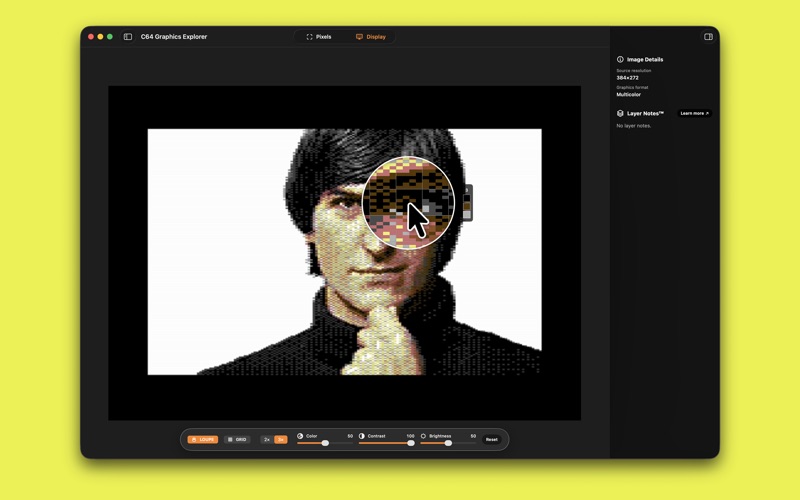Select 3x loupe magnification

[281, 439]
